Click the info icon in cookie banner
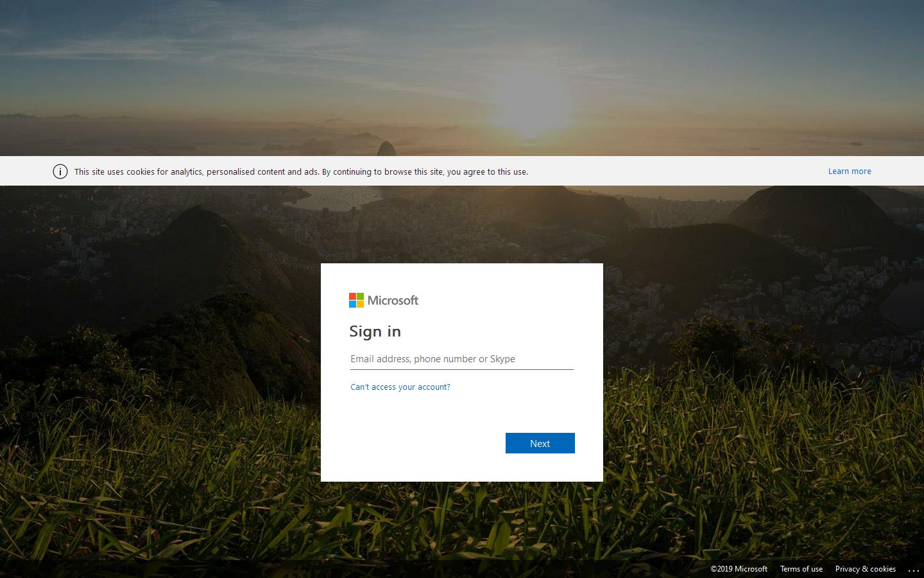924x578 pixels. (60, 171)
